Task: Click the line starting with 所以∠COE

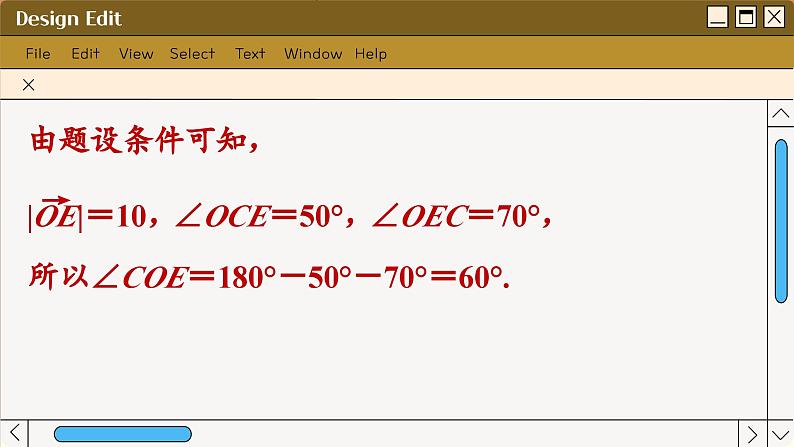Action: (x=270, y=277)
